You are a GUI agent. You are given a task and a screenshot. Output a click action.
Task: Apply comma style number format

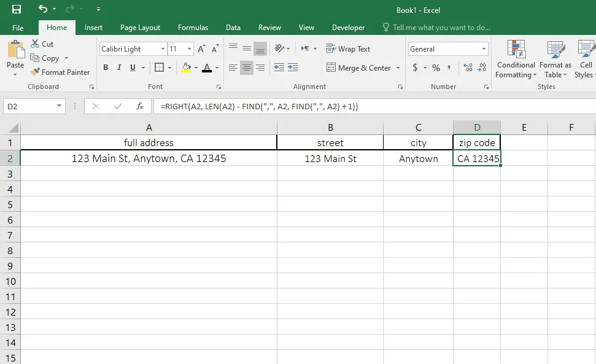tap(449, 68)
